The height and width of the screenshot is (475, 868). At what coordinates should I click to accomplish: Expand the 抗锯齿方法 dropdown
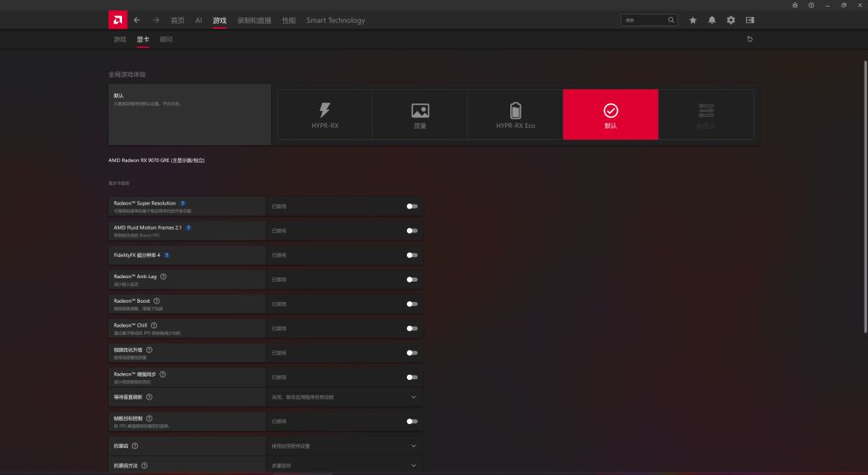tap(414, 466)
